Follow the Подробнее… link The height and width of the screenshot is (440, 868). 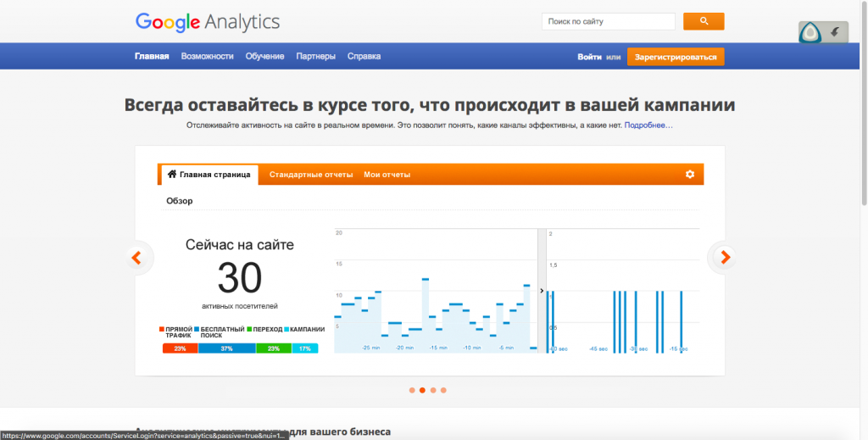pos(648,125)
